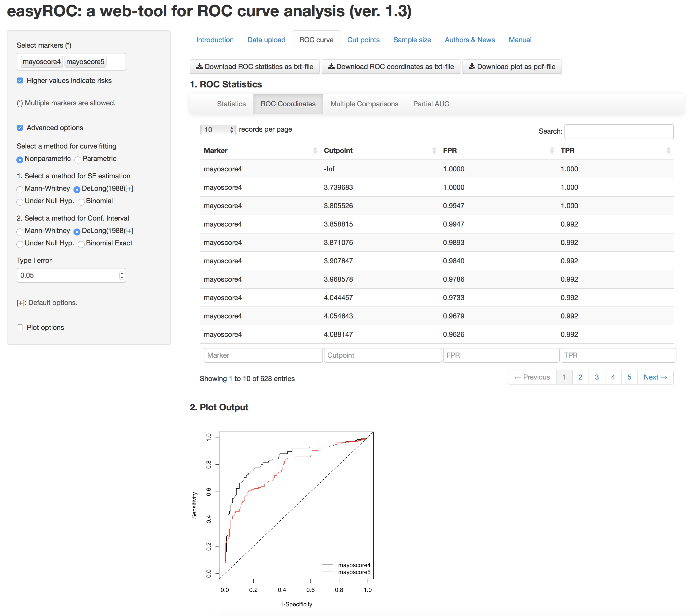Sort by the Cutpoint column sort arrows

pos(434,151)
